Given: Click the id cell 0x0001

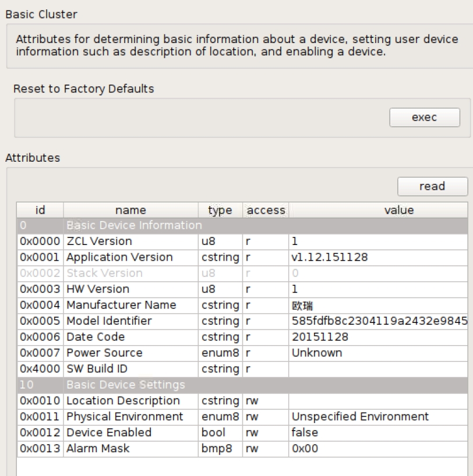Looking at the screenshot, I should pos(40,257).
